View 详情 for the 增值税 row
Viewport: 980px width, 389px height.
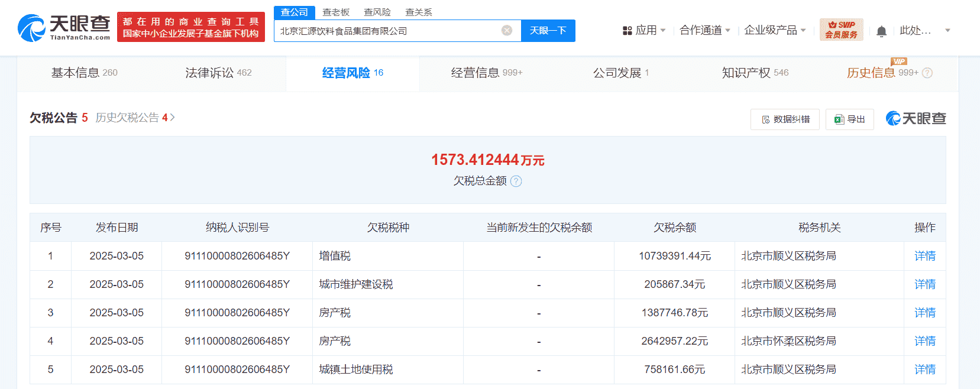tap(924, 256)
